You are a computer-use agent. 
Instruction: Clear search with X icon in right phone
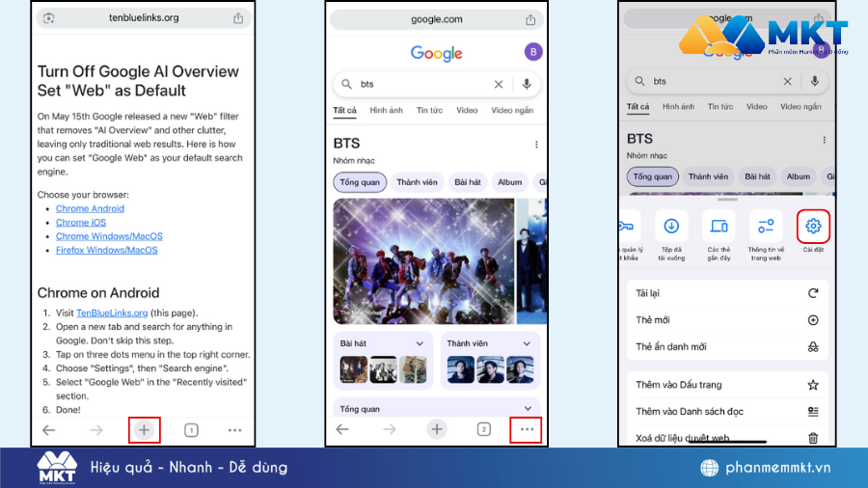787,81
